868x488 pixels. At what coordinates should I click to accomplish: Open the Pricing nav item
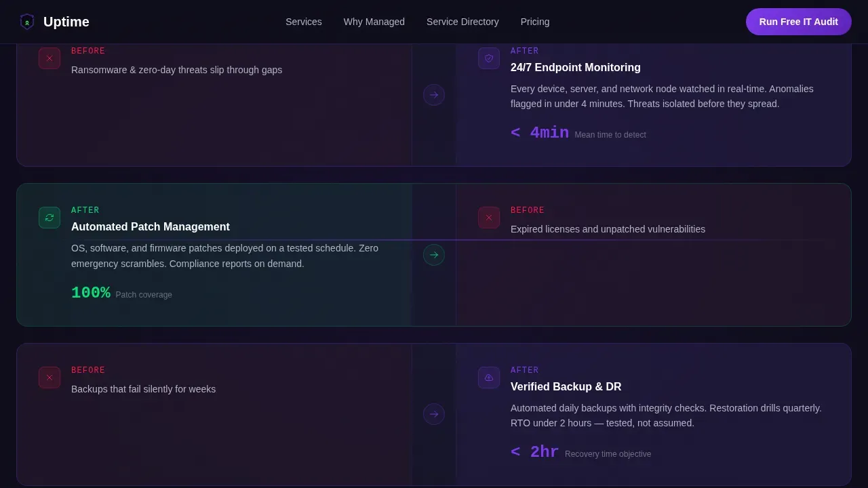[535, 22]
